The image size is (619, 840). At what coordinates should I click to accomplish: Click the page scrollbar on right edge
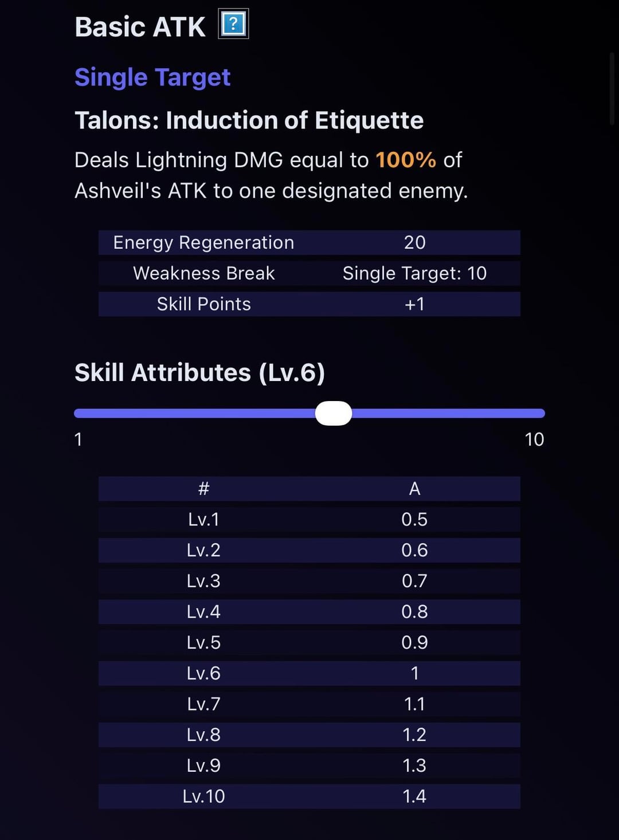pos(612,89)
